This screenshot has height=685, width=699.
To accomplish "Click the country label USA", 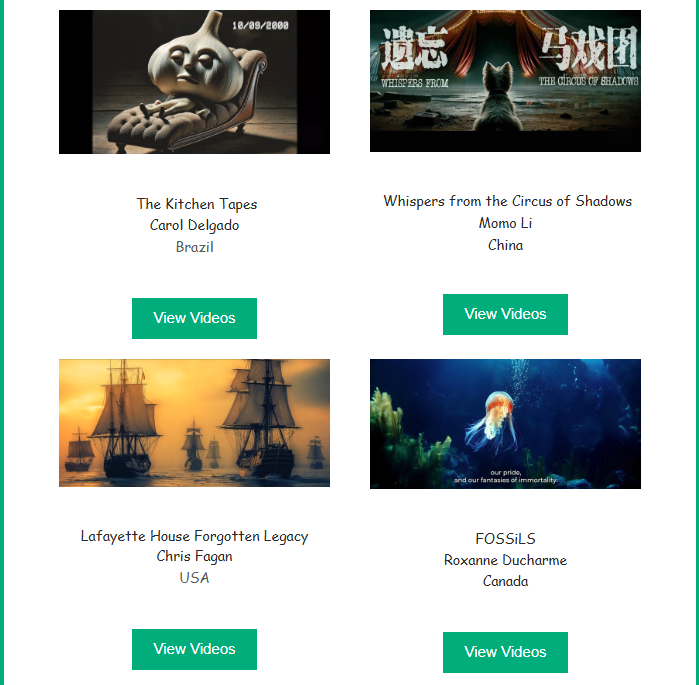I will tap(194, 578).
